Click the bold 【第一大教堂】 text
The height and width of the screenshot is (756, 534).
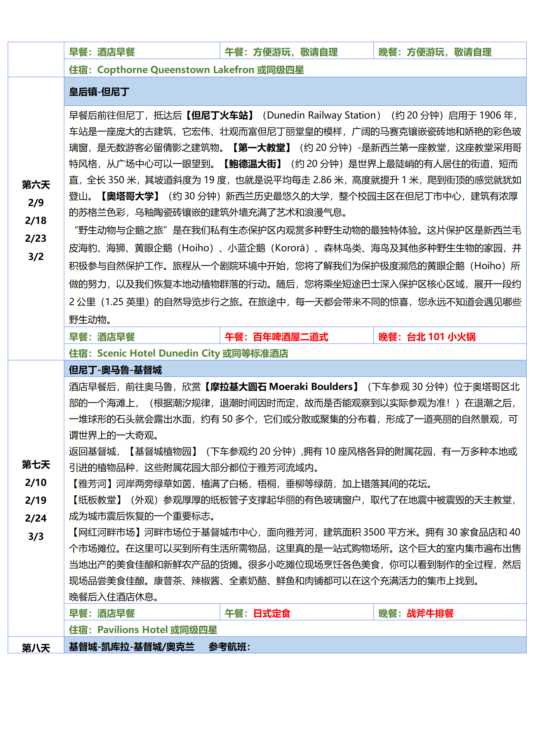[262, 147]
